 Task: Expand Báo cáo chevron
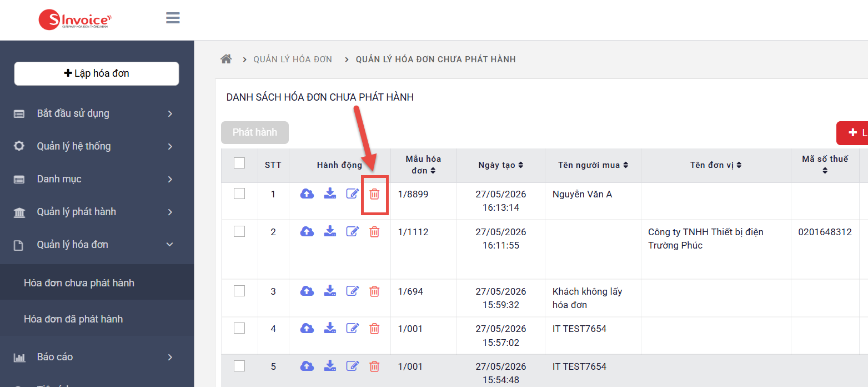[x=170, y=358]
